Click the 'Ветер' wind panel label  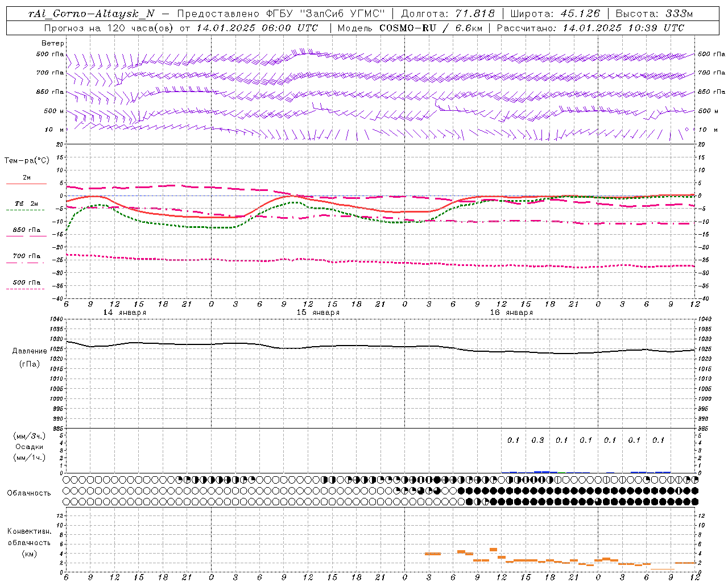53,43
